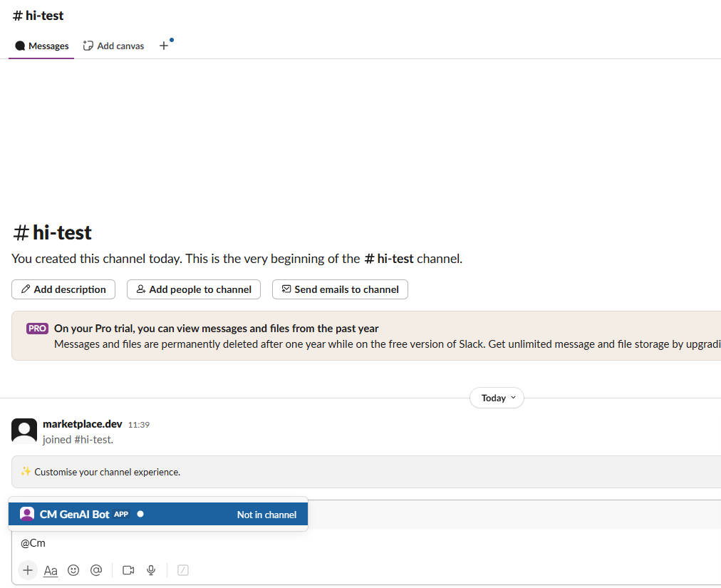Click marketplace.dev profile avatar
The image size is (721, 588).
coord(24,431)
